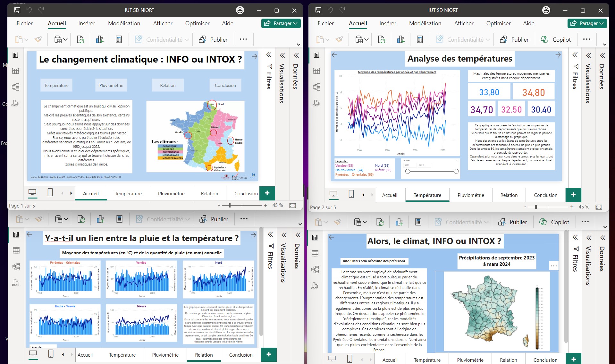Click the Save icon in the title bar
The width and height of the screenshot is (615, 364).
[17, 10]
